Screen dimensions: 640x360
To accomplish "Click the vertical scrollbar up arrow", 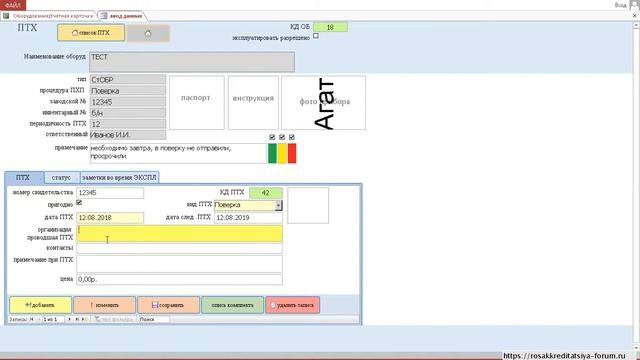I will 636,25.
